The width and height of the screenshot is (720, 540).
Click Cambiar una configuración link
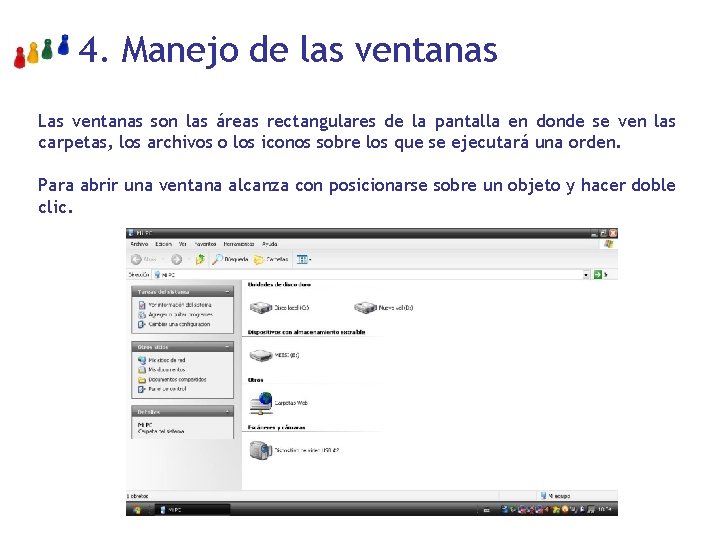[179, 324]
